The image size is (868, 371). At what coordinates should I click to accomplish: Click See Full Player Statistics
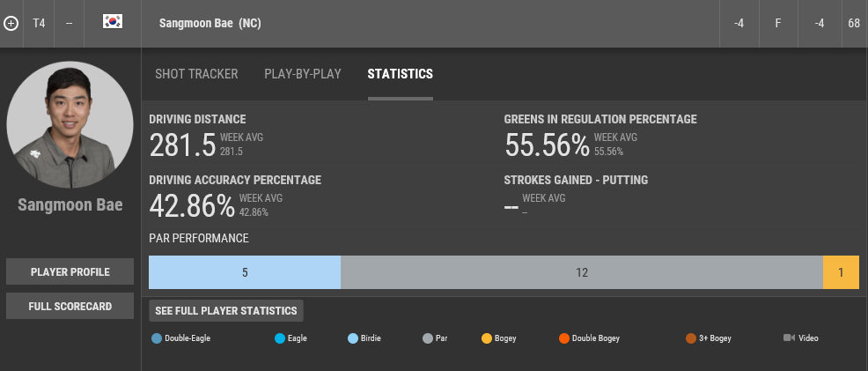[226, 310]
